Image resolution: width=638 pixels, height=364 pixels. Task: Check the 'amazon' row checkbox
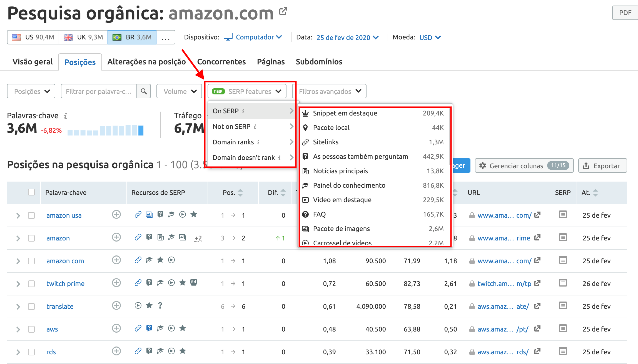click(31, 238)
